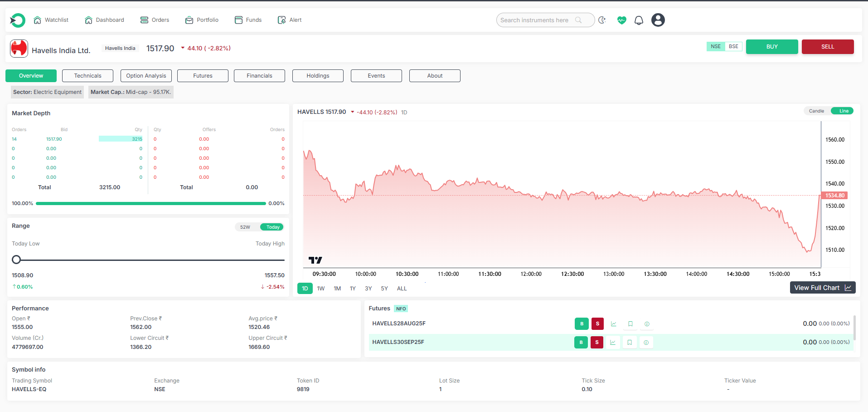
Task: Click the View Full Chart button
Action: (x=822, y=288)
